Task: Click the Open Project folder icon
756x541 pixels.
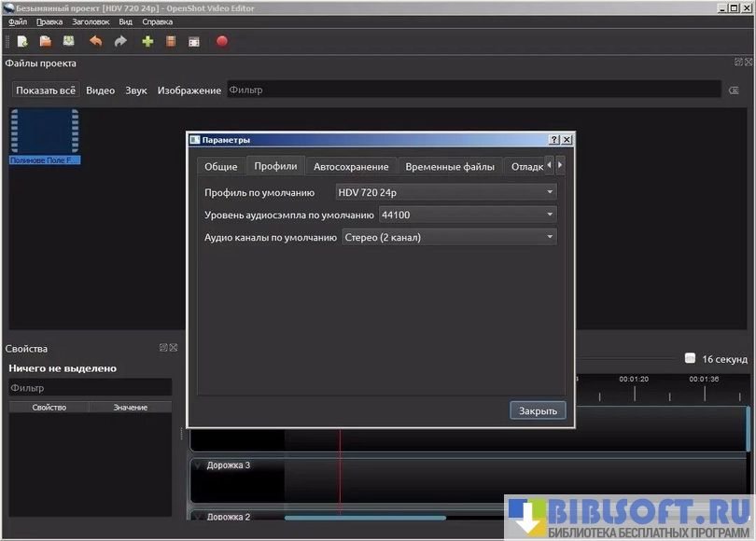Action: [x=45, y=41]
